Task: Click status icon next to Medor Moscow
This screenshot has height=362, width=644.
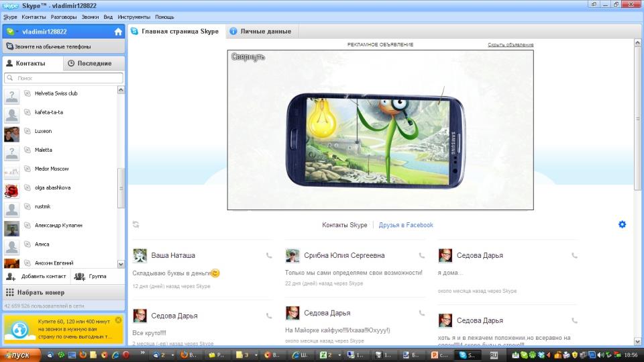Action: 27,169
